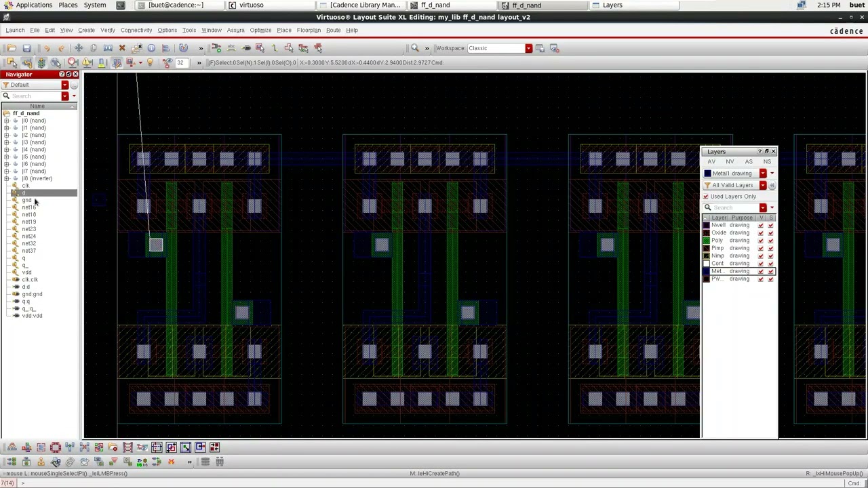Image resolution: width=868 pixels, height=488 pixels.
Task: Click the NS none-selectable button in Layers
Action: coord(767,162)
